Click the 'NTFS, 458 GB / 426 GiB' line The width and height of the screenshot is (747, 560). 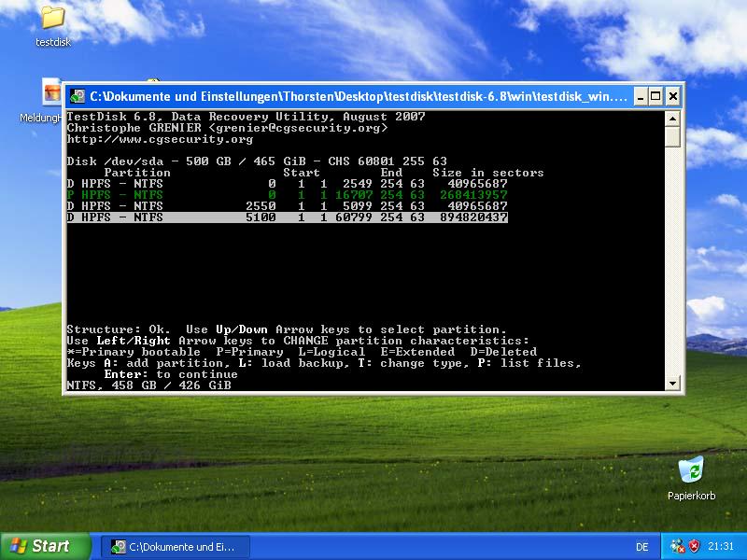(148, 385)
